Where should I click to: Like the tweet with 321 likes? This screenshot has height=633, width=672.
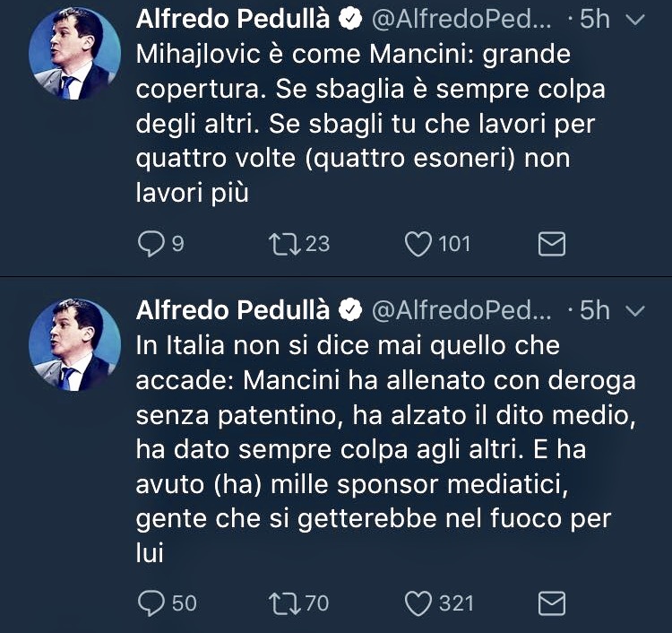point(418,603)
